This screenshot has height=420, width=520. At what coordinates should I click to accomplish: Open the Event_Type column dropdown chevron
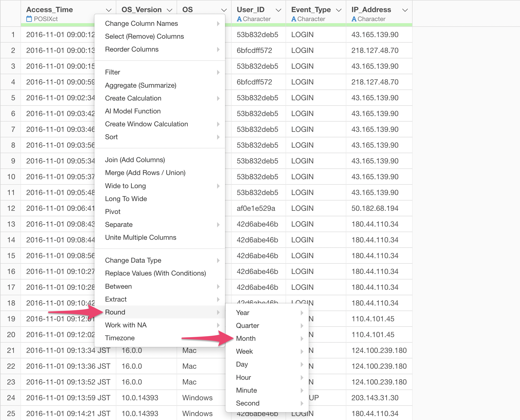click(x=339, y=10)
